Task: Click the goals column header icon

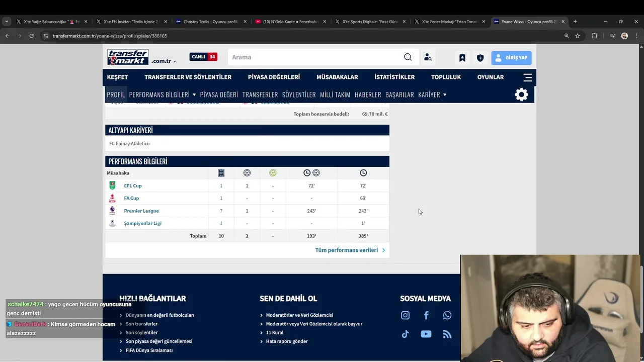Action: coord(247,173)
